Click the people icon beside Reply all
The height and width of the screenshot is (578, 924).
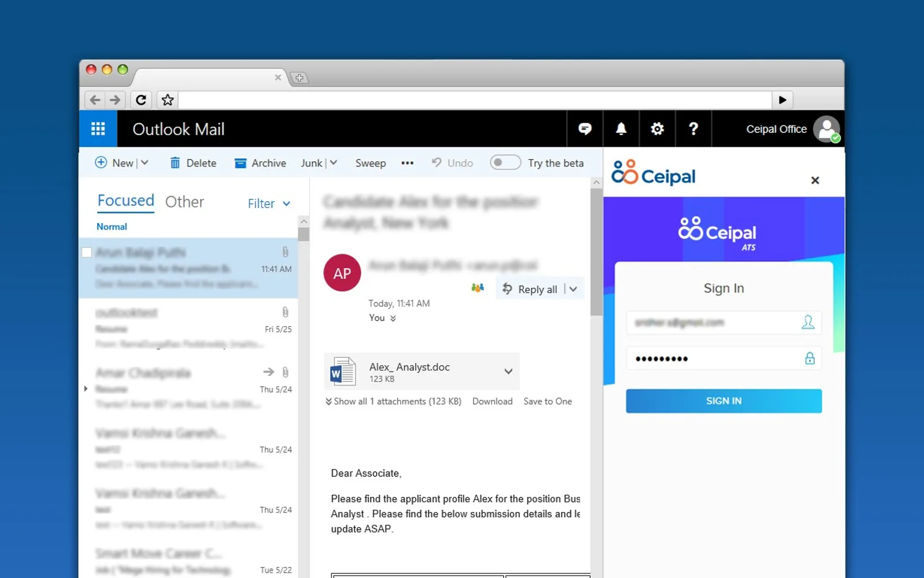478,288
